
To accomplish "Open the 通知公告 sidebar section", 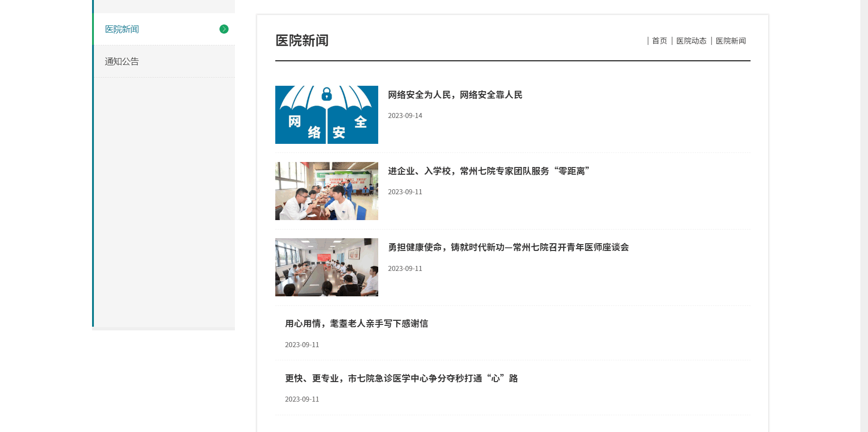I will [122, 62].
